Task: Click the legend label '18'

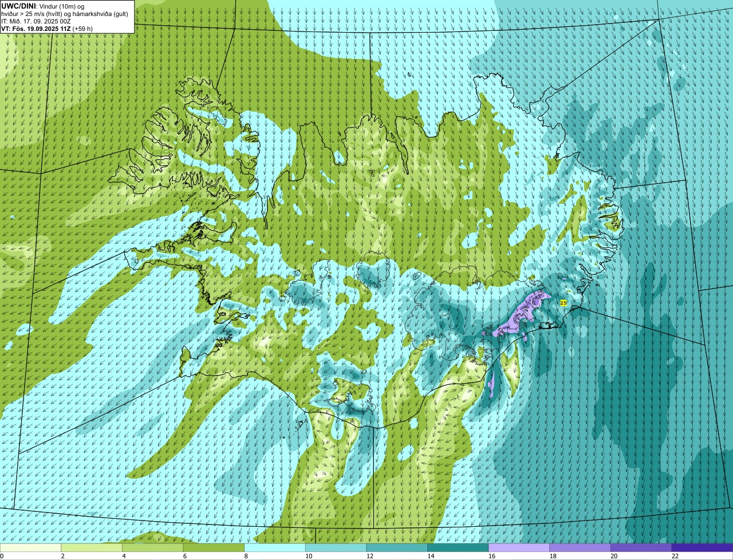Action: [x=553, y=556]
